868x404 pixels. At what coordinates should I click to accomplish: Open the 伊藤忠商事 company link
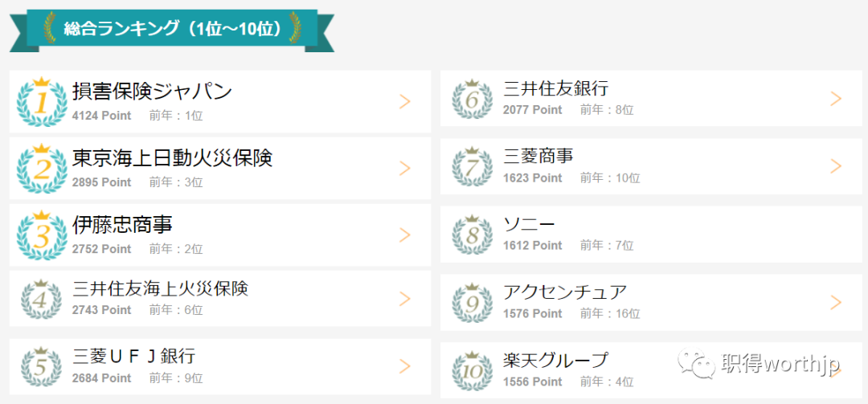pos(122,224)
